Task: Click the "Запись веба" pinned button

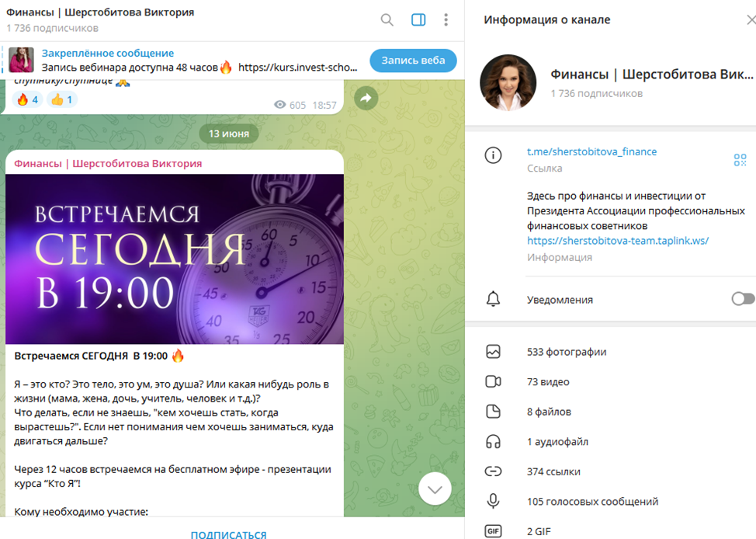Action: click(413, 61)
